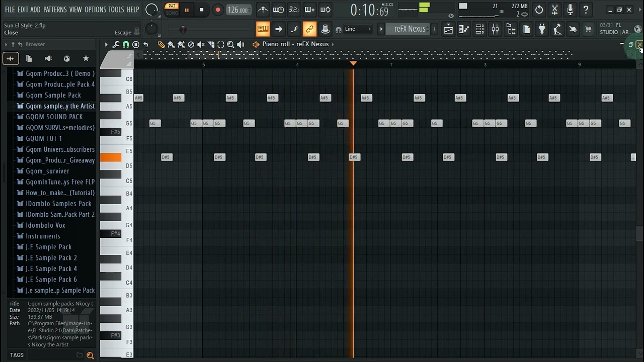
Task: Open the Playlist view
Action: [448, 29]
